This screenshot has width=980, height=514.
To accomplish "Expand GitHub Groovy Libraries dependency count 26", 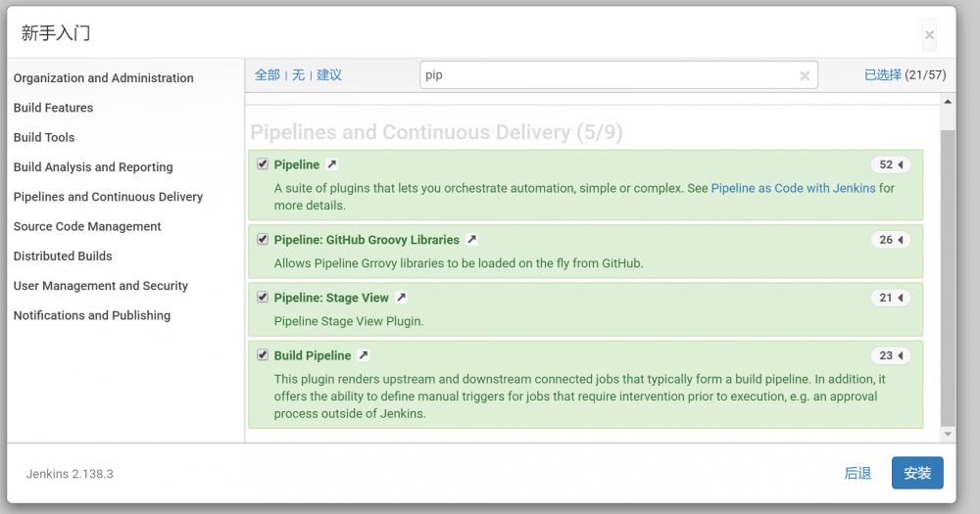I will (x=891, y=240).
